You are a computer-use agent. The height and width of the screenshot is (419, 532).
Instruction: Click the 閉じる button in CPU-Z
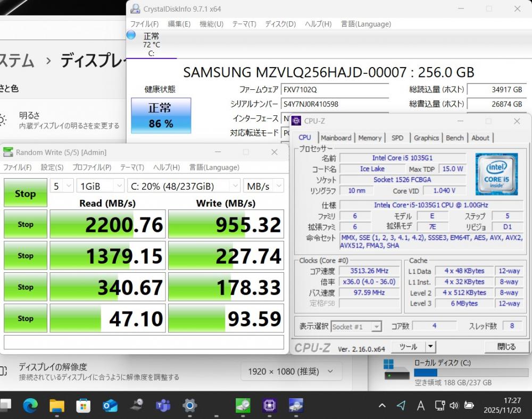click(506, 347)
